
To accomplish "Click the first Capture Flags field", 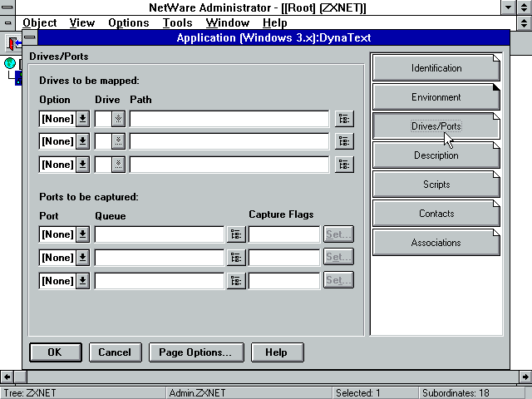I will coord(284,234).
